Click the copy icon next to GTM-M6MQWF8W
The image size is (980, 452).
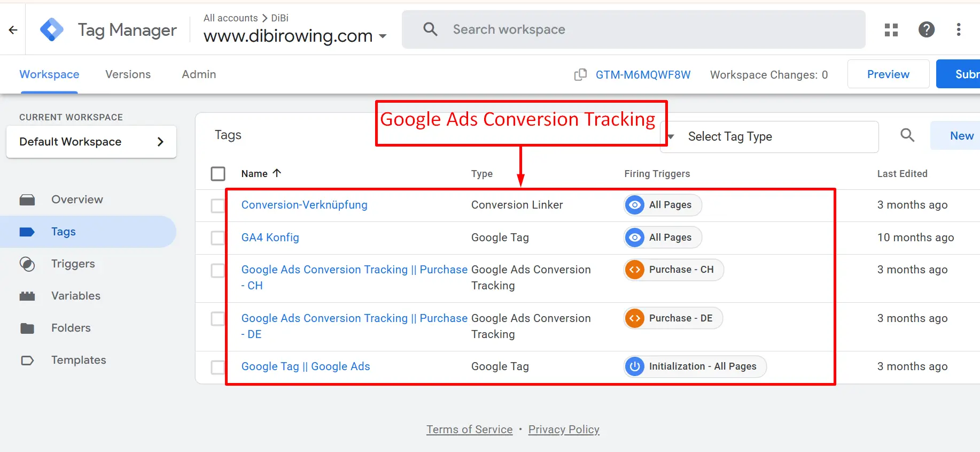pyautogui.click(x=580, y=75)
